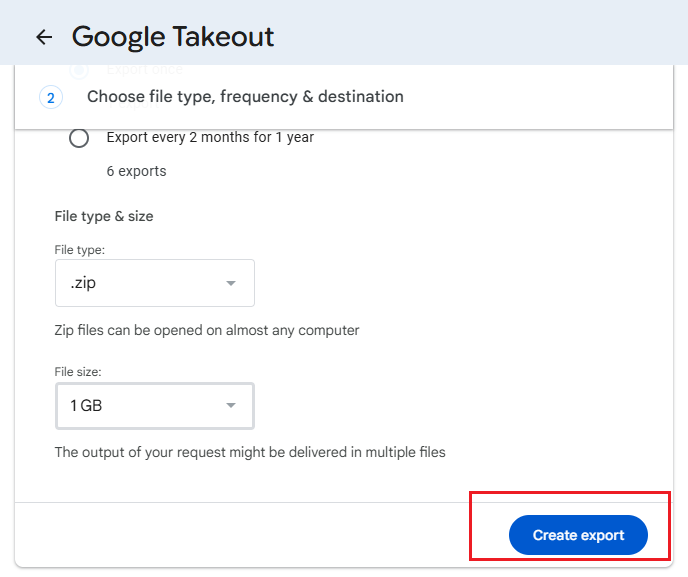The image size is (688, 577).
Task: Click the Google Takeout page title
Action: [x=173, y=37]
